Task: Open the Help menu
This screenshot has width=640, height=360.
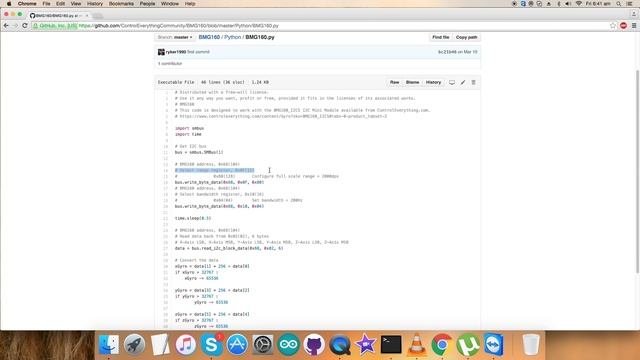Action: [x=190, y=4]
